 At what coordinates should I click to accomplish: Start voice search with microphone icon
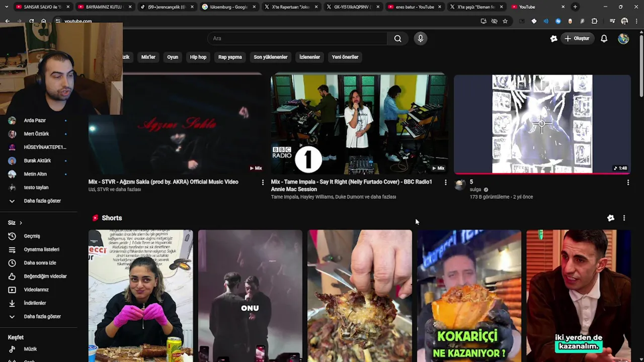[x=421, y=38]
